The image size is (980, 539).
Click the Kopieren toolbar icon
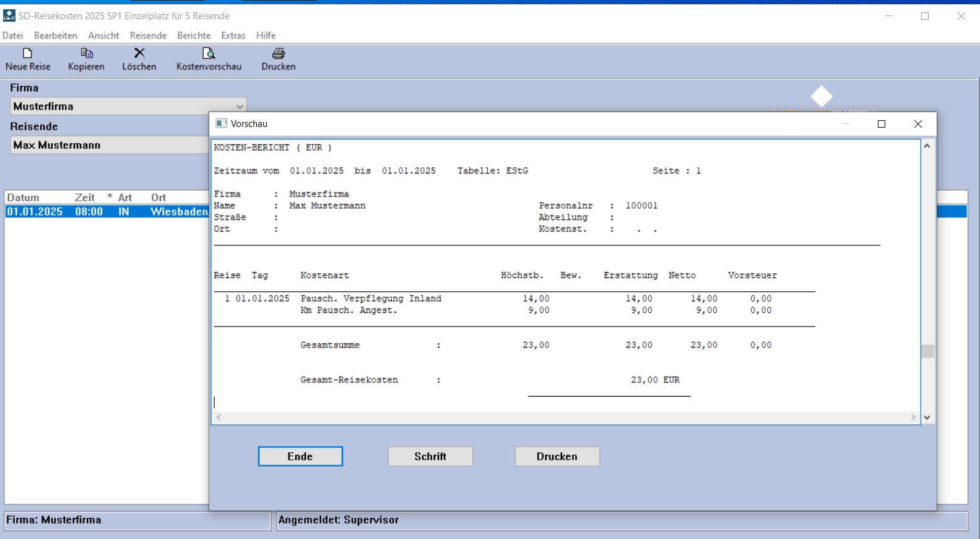pyautogui.click(x=87, y=54)
